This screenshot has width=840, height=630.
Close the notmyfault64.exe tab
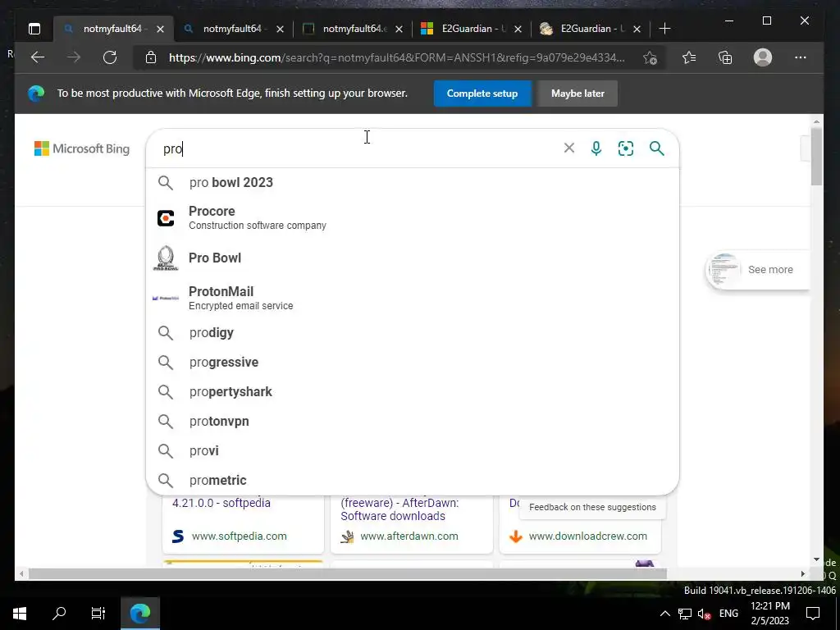[x=399, y=29]
